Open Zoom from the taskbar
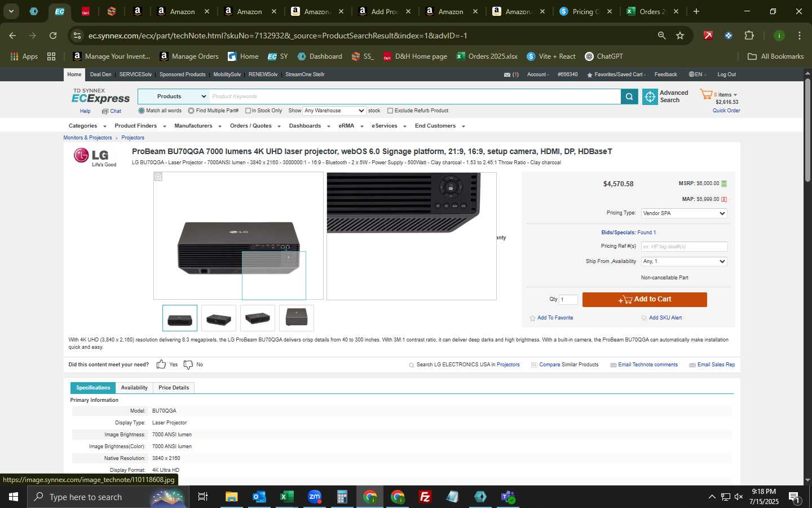Image resolution: width=812 pixels, height=508 pixels. 315,497
